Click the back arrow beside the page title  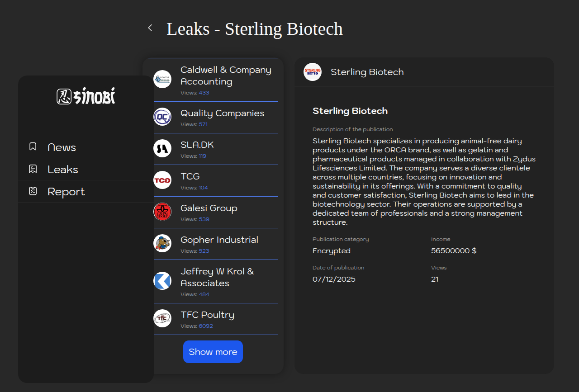[150, 28]
